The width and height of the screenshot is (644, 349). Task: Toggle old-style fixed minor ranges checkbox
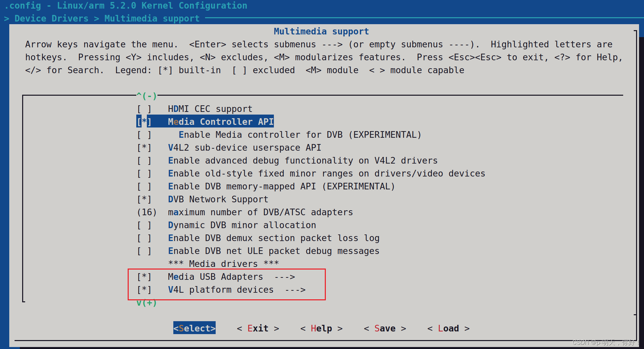point(144,174)
